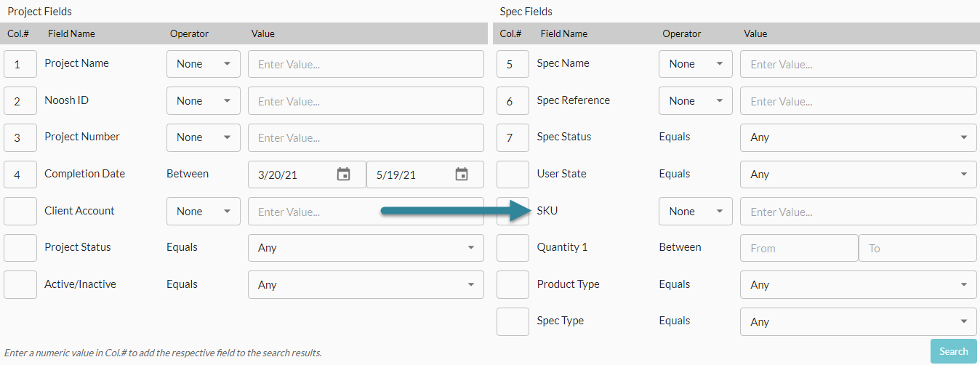Expand Spec Status value dropdown

pos(859,137)
